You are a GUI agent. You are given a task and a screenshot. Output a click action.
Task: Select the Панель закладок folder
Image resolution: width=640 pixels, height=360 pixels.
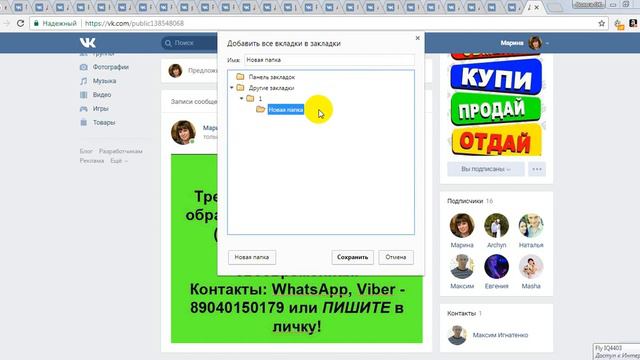tap(265, 77)
